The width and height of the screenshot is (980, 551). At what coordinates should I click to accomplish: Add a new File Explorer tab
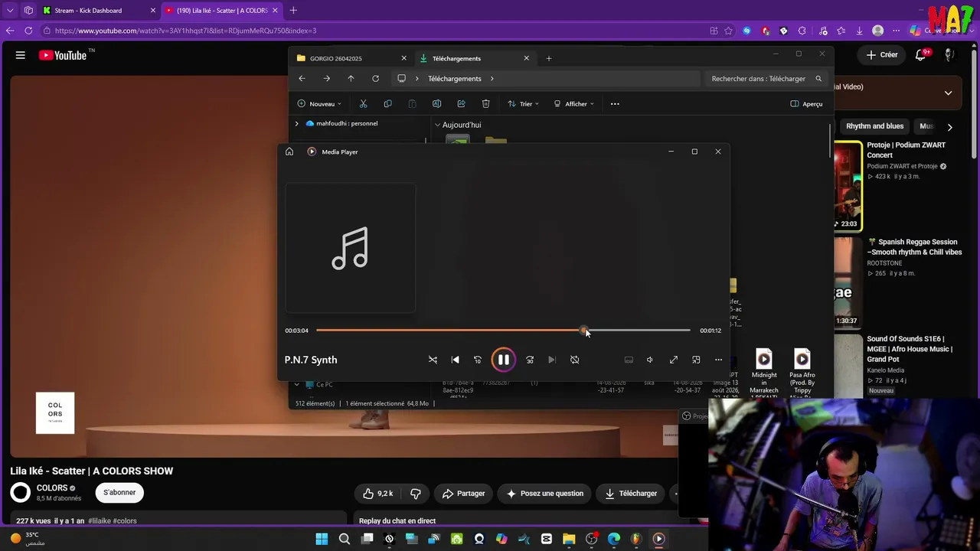pyautogui.click(x=548, y=58)
